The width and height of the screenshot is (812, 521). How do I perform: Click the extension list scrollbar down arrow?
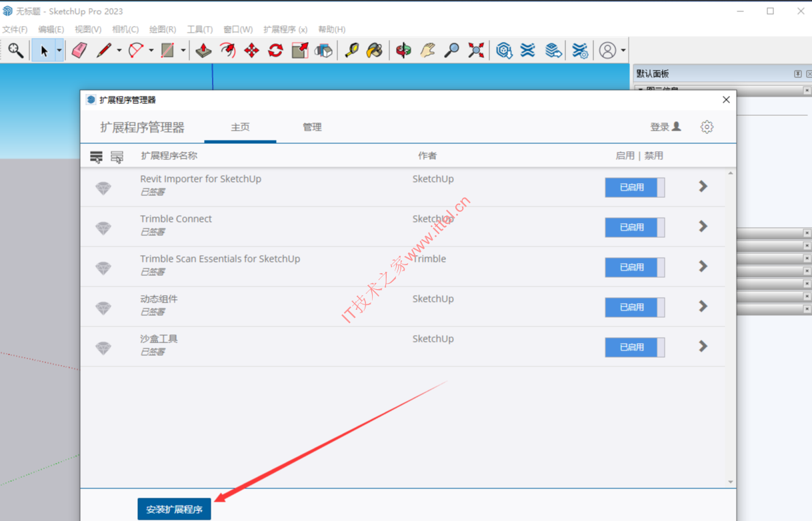731,482
